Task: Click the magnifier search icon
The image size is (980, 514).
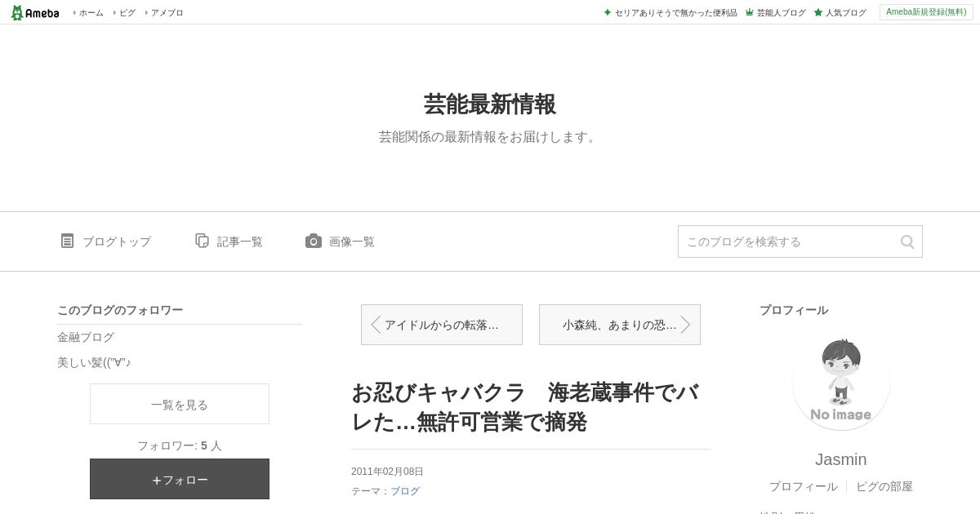Action: click(907, 241)
